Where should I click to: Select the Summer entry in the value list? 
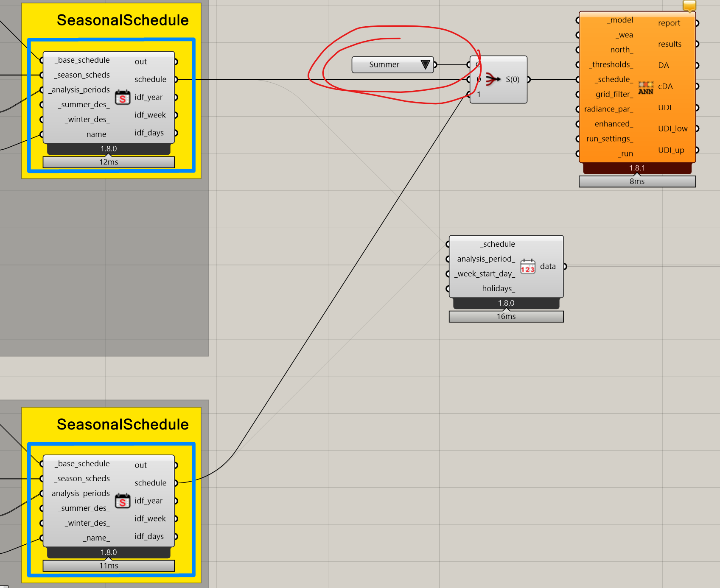(x=384, y=64)
